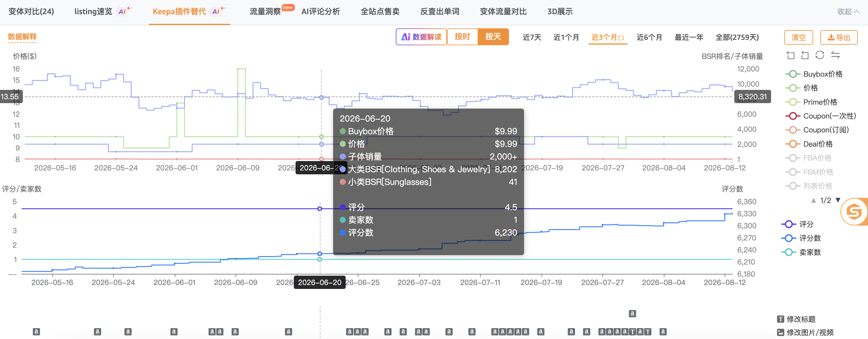The width and height of the screenshot is (868, 339).
Task: Toggle the 评分 legend in lower chart
Action: 797,224
